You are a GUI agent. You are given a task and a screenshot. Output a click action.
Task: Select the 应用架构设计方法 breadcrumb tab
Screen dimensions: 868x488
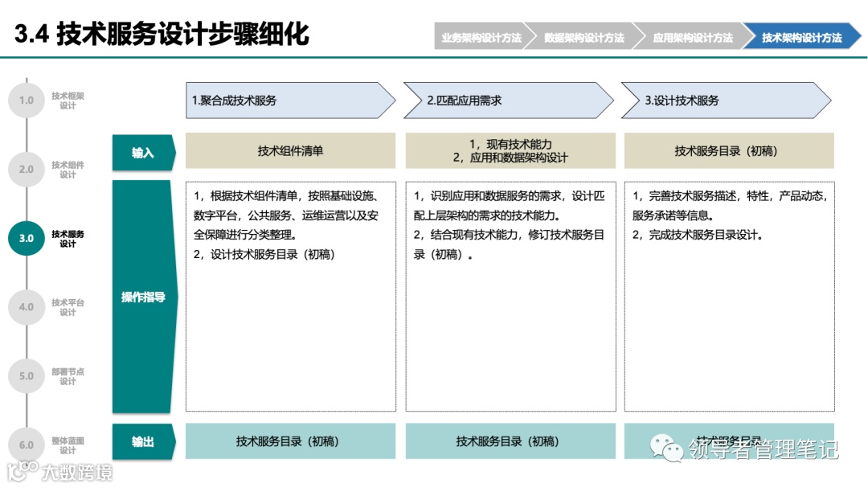click(692, 36)
